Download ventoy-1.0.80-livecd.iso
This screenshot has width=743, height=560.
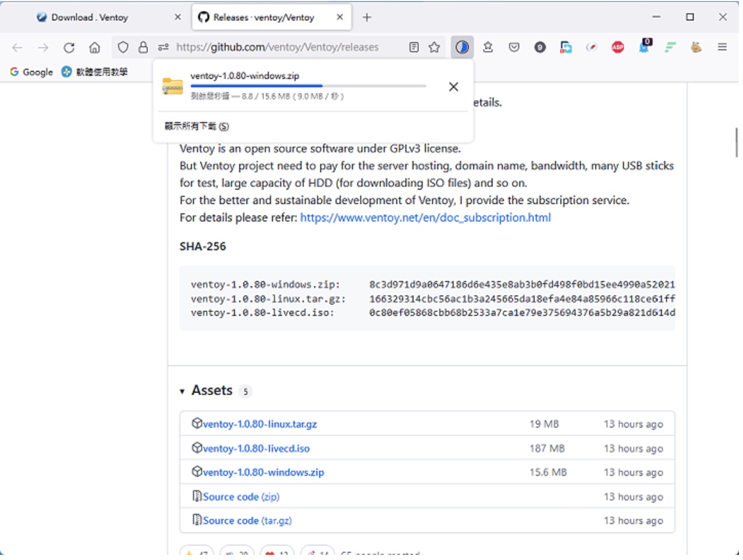click(257, 450)
